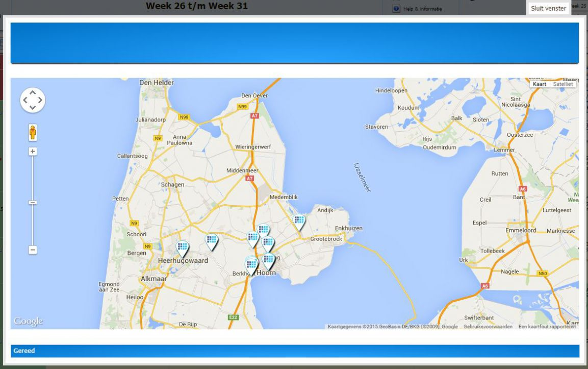Click the Medemblik town label
Image resolution: width=588 pixels, height=369 pixels.
pyautogui.click(x=284, y=197)
